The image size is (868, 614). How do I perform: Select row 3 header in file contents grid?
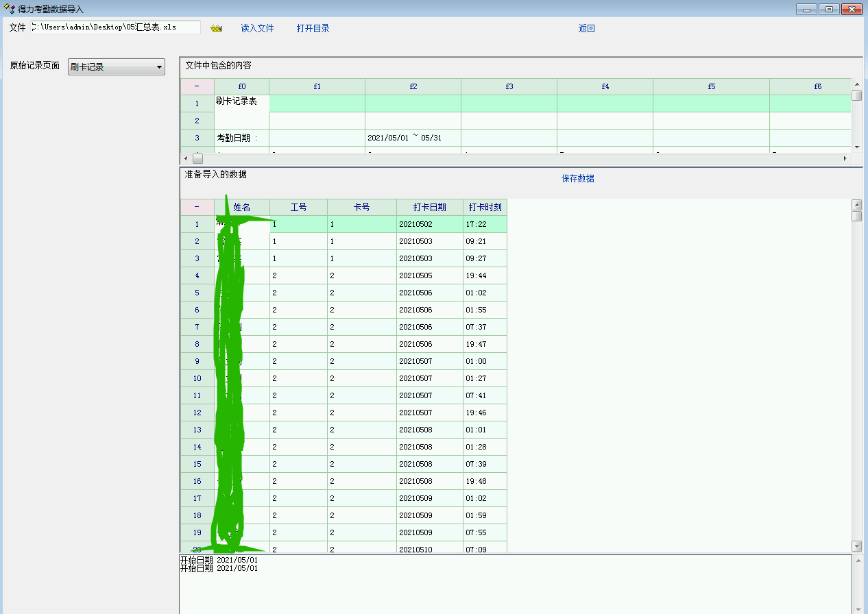pyautogui.click(x=197, y=138)
